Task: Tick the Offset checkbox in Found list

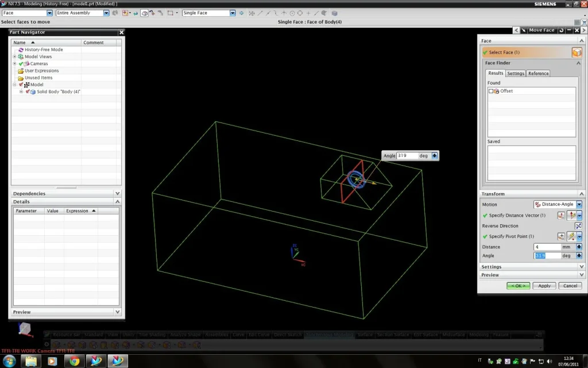Action: click(x=491, y=91)
